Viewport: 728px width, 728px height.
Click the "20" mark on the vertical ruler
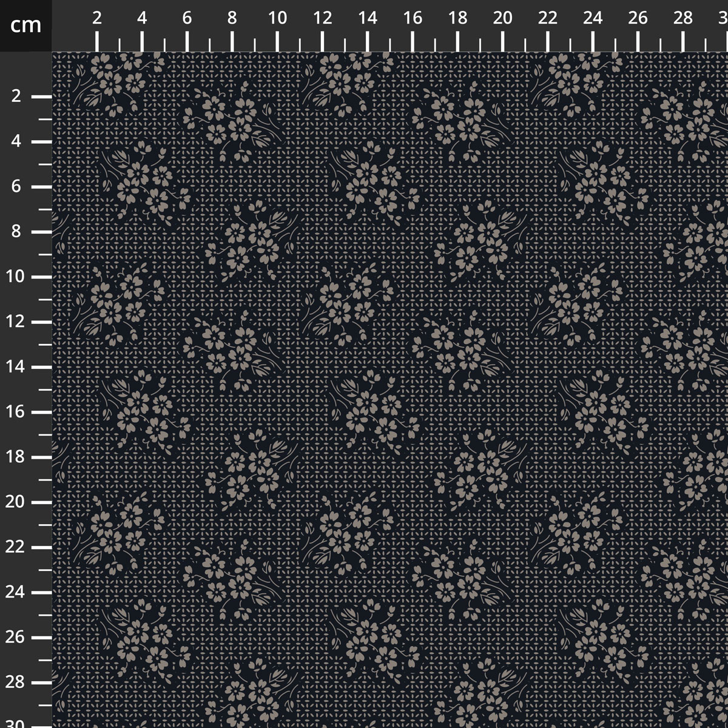16,502
